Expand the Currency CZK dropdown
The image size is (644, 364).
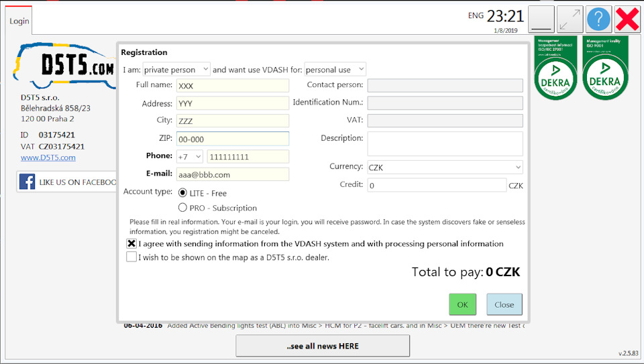pos(445,167)
